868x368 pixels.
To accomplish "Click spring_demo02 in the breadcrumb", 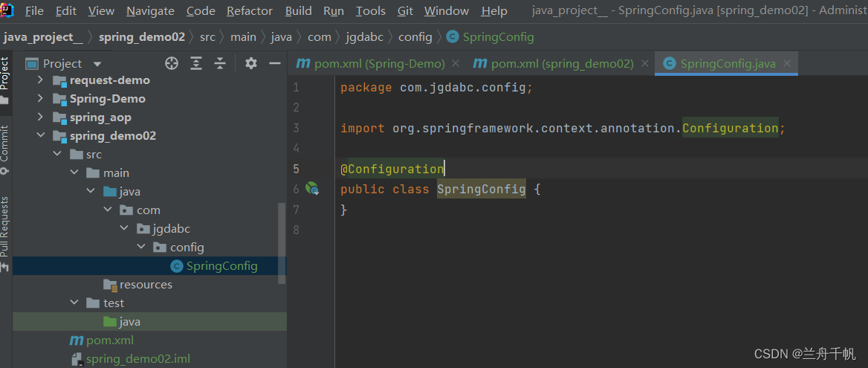I will coord(142,37).
